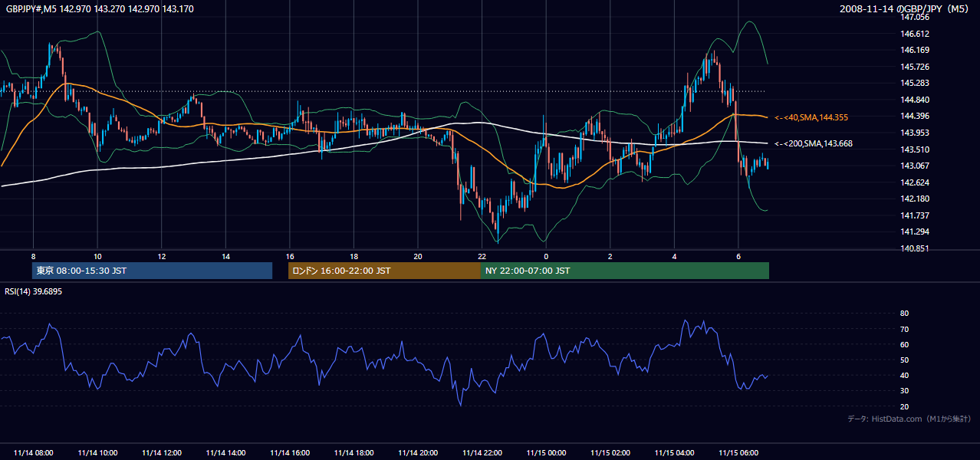This screenshot has height=460, width=980.
Task: Click the RSI(14) 39.6895 indicator label
Action: point(34,291)
